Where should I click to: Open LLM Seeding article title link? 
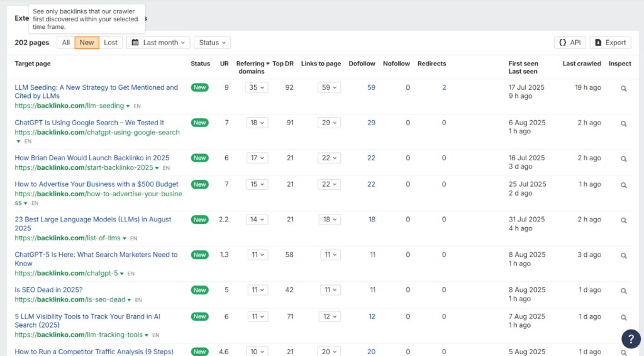(x=96, y=92)
